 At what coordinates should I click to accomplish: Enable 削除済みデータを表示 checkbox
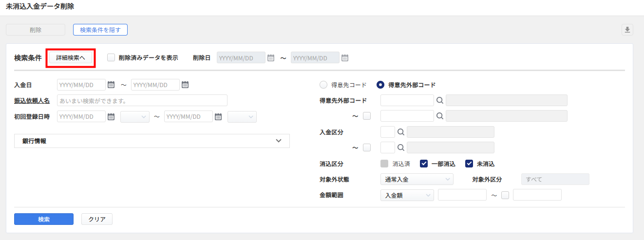point(111,57)
